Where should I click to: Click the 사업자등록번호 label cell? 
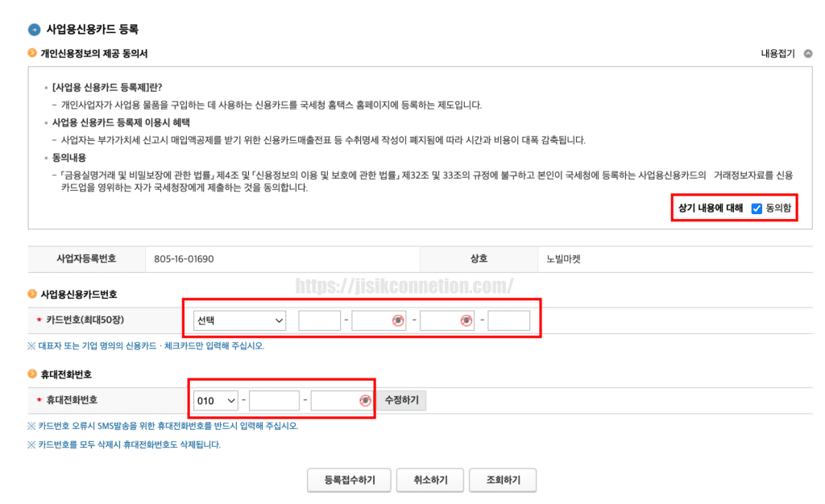pyautogui.click(x=87, y=258)
